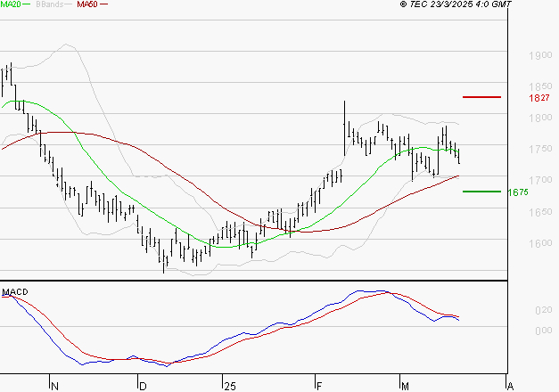Click the 1600 price axis label
The width and height of the screenshot is (559, 392).
(540, 243)
